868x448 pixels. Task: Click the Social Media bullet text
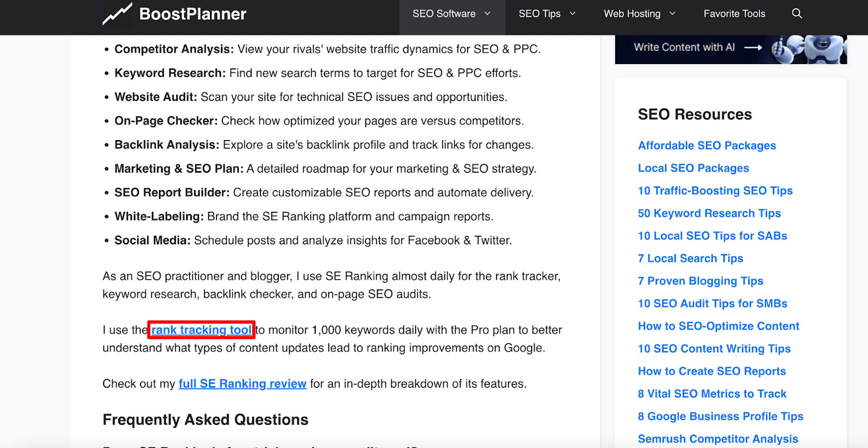point(313,241)
